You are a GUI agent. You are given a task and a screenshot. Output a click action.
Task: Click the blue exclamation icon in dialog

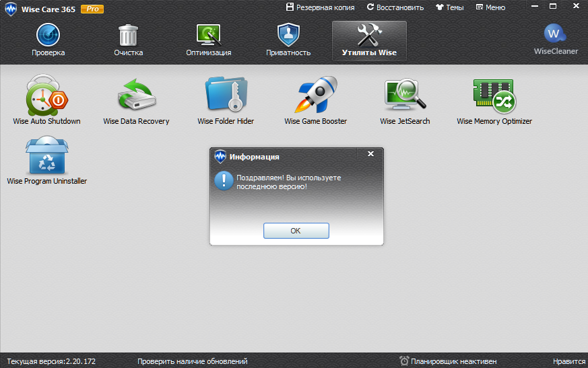224,180
